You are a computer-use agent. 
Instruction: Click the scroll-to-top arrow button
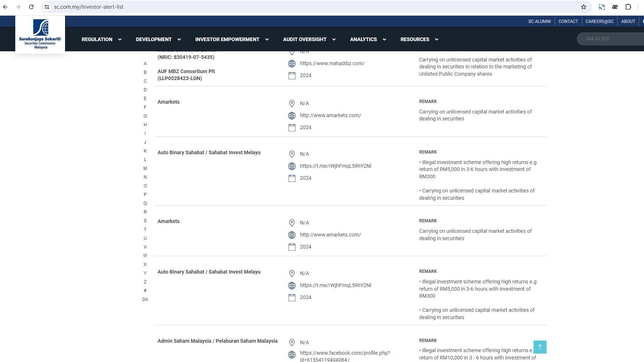540,347
